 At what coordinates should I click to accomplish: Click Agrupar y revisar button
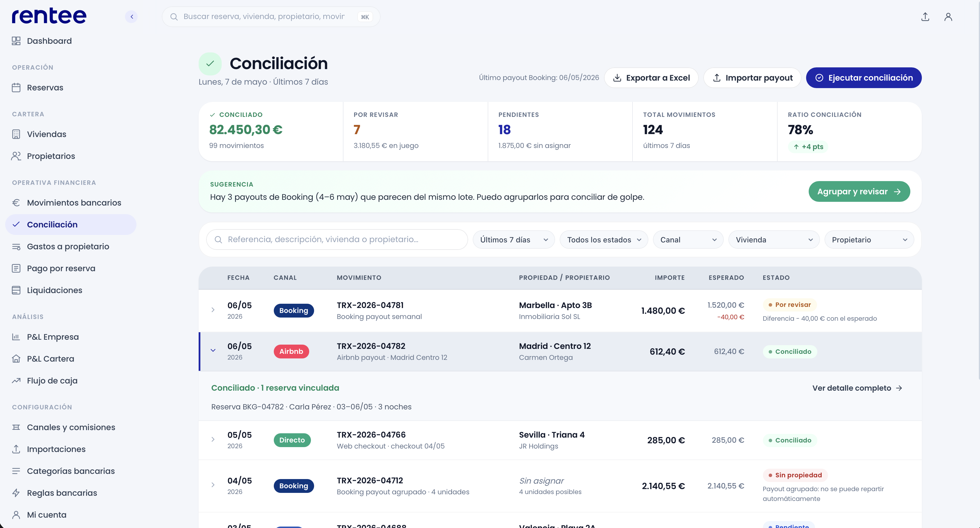tap(859, 191)
